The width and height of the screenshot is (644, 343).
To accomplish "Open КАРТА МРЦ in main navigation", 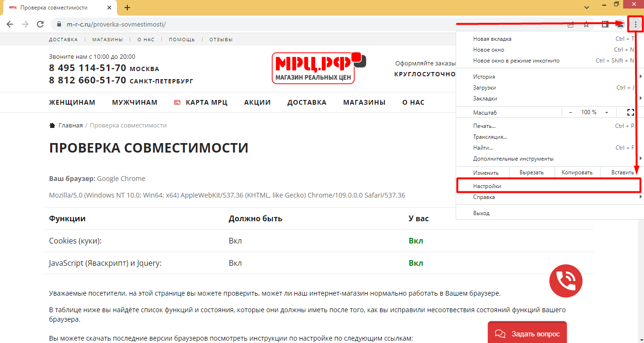I will coord(201,102).
